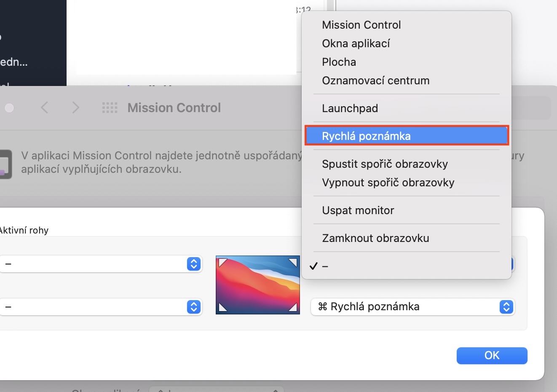The image size is (557, 392).
Task: Choose Okna aplikací menu entry
Action: [356, 43]
